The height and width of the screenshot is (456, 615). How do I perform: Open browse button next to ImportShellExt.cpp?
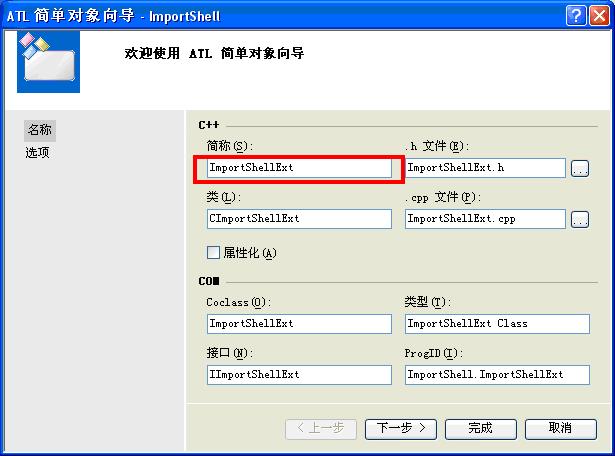[x=580, y=219]
